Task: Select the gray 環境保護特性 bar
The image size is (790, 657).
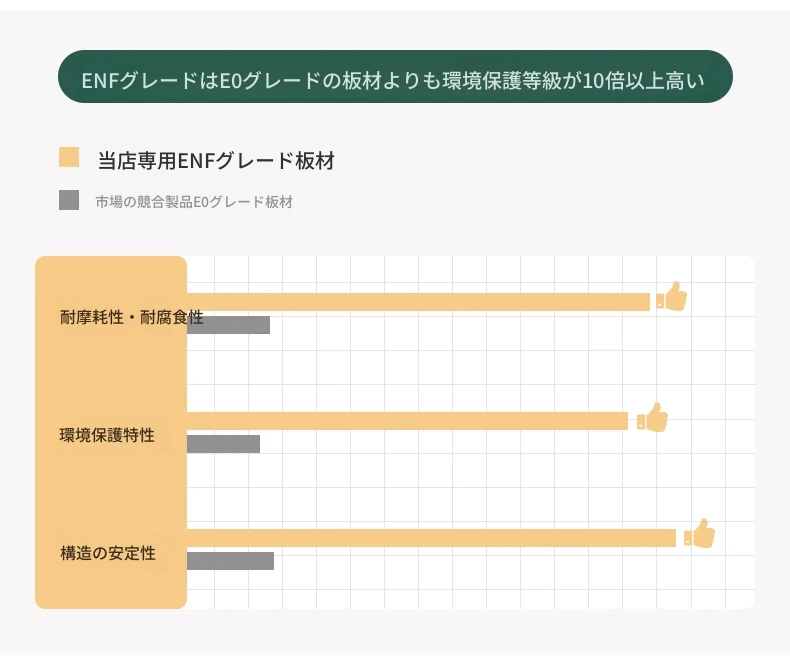Action: coord(223,443)
